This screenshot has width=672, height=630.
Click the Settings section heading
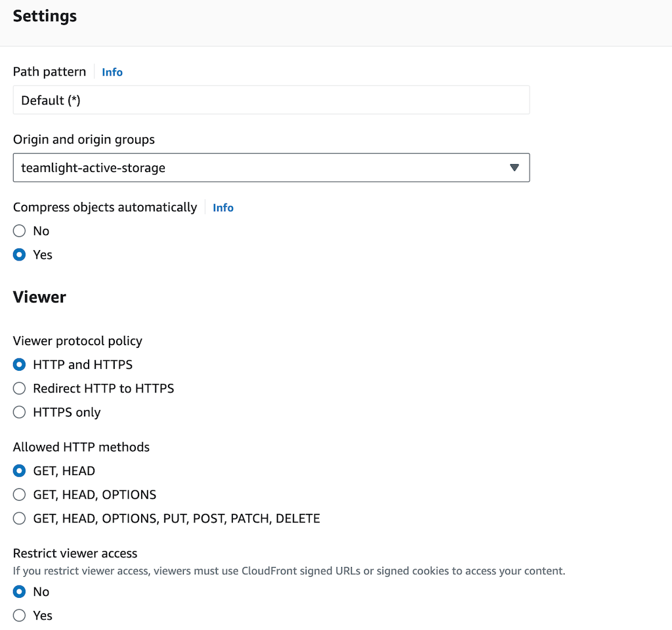[x=45, y=16]
